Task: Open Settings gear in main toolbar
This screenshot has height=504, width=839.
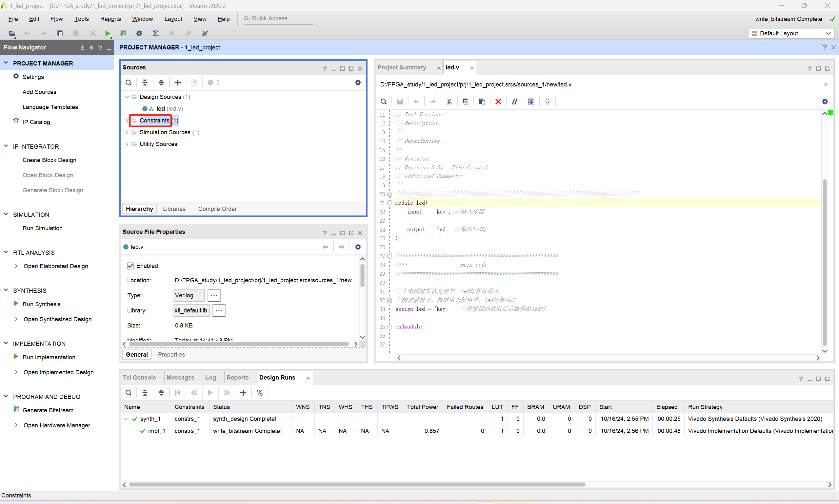Action: pyautogui.click(x=139, y=33)
